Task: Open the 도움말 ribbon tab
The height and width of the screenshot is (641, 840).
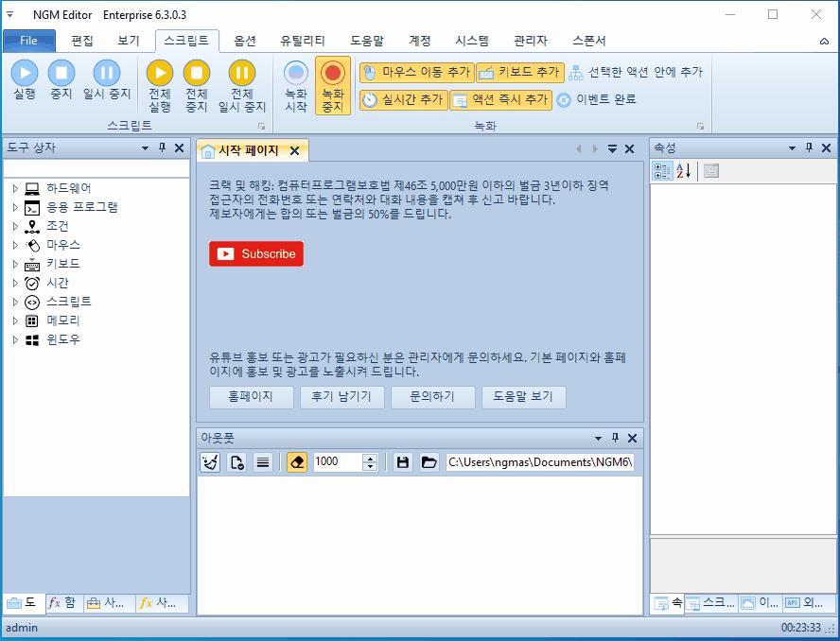Action: (367, 41)
